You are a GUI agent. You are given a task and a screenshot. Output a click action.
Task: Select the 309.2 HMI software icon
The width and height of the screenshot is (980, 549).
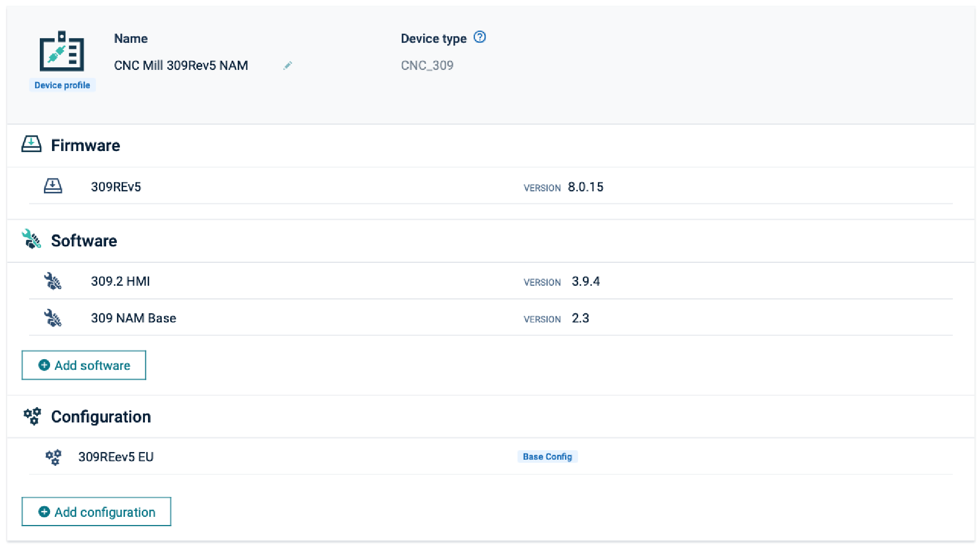53,281
